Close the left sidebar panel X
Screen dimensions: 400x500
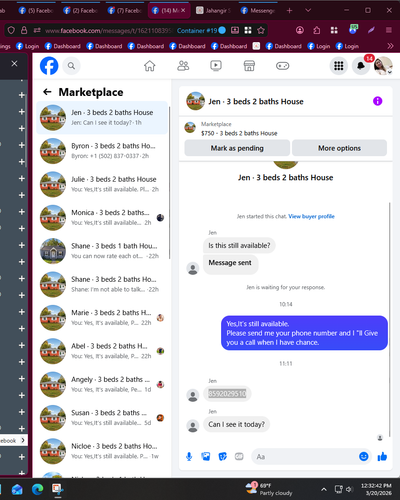click(14, 63)
